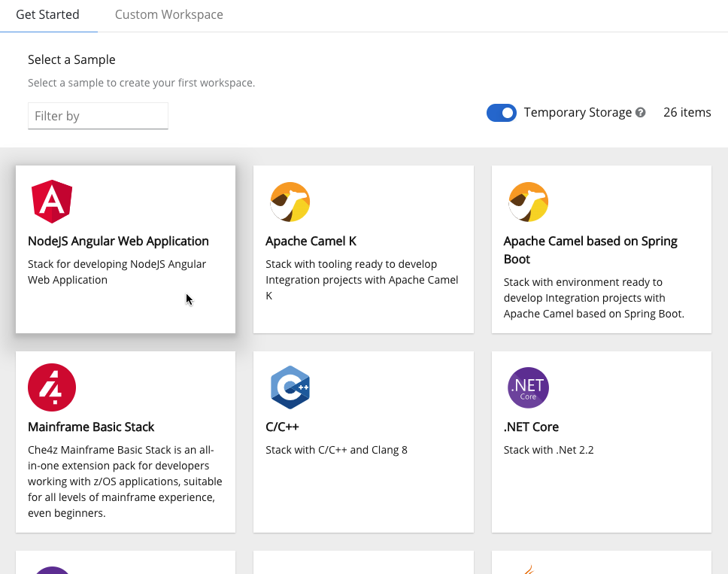Click the Apache Camel Spring Boot icon
This screenshot has height=574, width=728.
[x=528, y=202]
